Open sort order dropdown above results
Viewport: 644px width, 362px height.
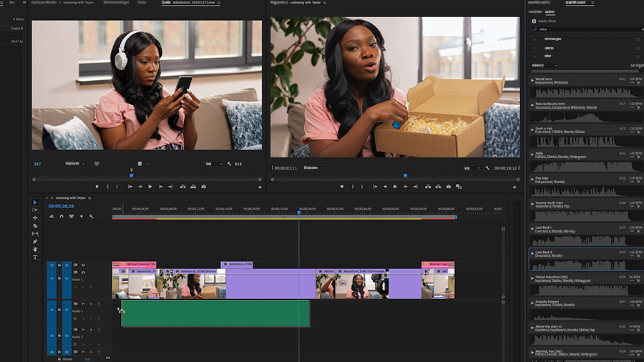pos(545,65)
